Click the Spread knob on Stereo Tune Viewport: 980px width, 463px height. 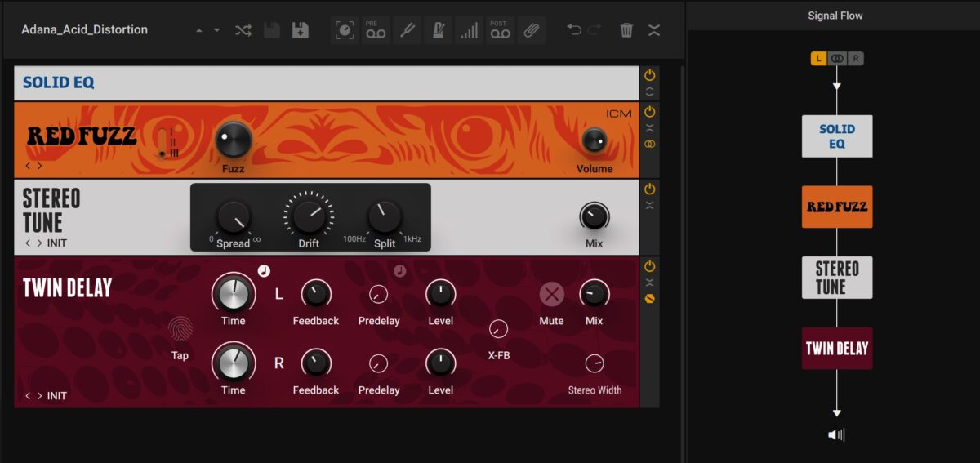pyautogui.click(x=233, y=217)
